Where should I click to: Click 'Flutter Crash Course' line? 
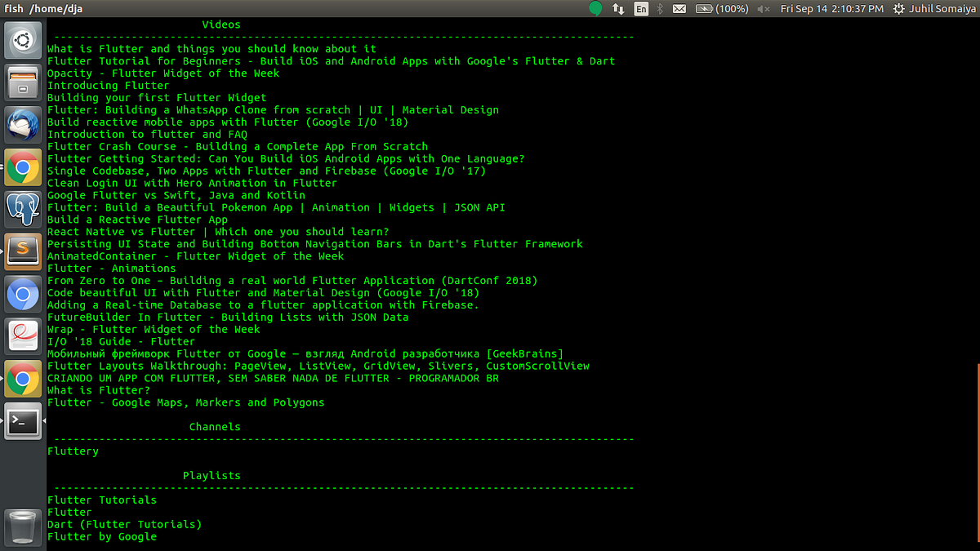pyautogui.click(x=238, y=147)
